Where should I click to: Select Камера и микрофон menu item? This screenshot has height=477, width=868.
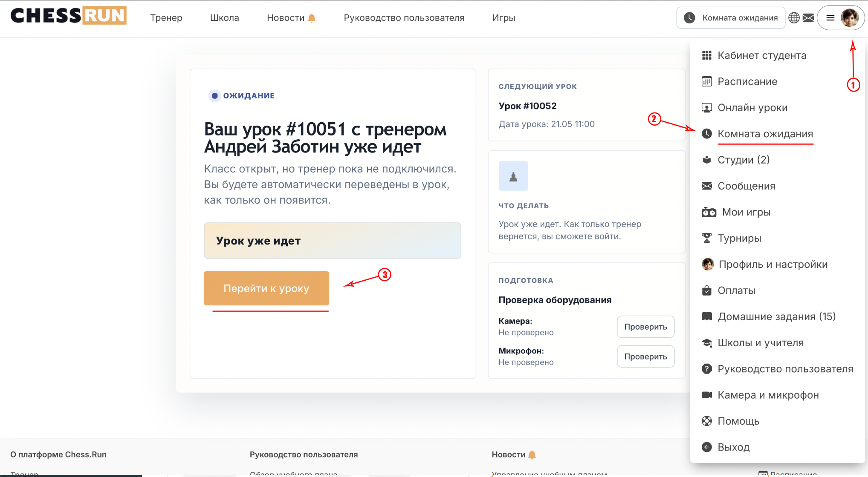click(x=768, y=395)
